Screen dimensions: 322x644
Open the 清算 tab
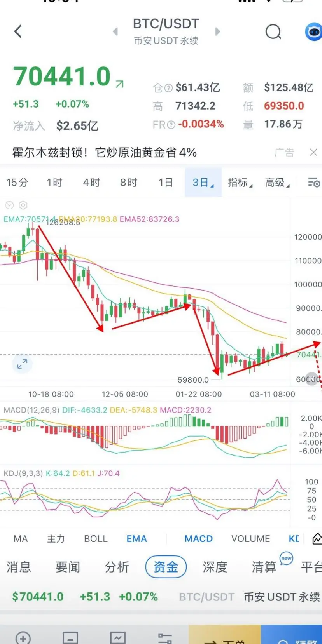[264, 567]
